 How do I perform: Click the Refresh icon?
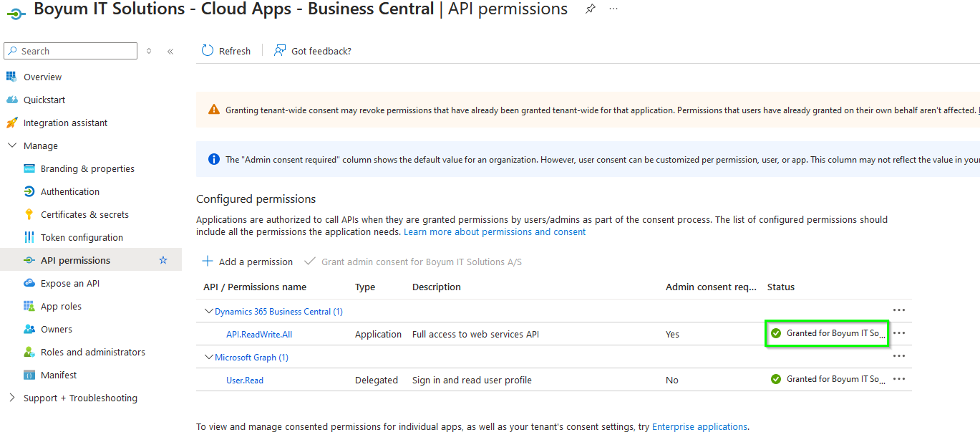(208, 51)
